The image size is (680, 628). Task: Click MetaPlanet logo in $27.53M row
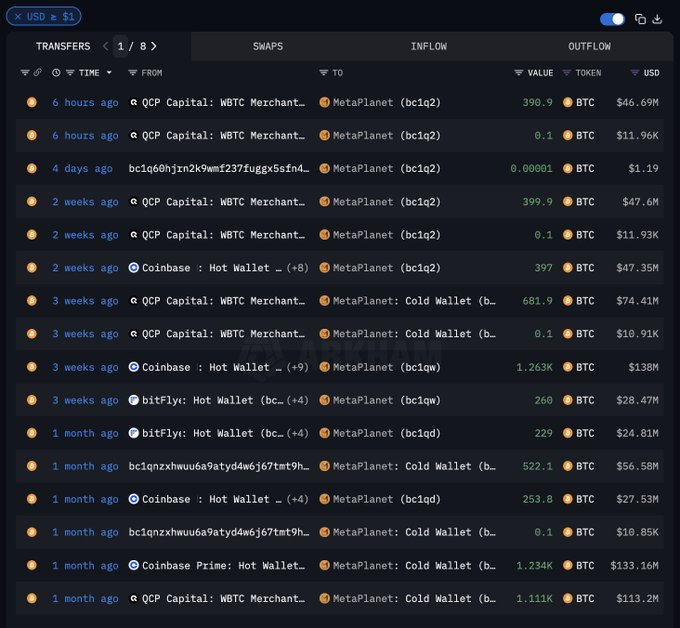(x=324, y=499)
